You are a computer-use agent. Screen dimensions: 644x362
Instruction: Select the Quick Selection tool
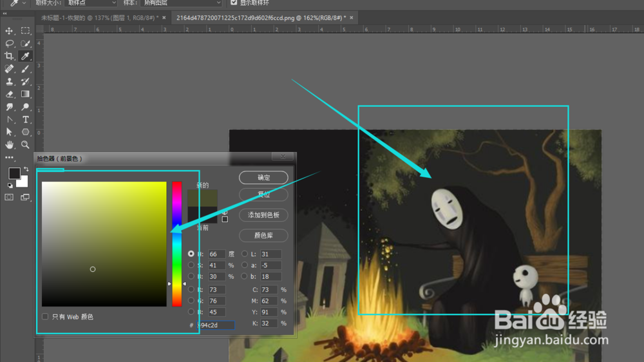(x=25, y=44)
